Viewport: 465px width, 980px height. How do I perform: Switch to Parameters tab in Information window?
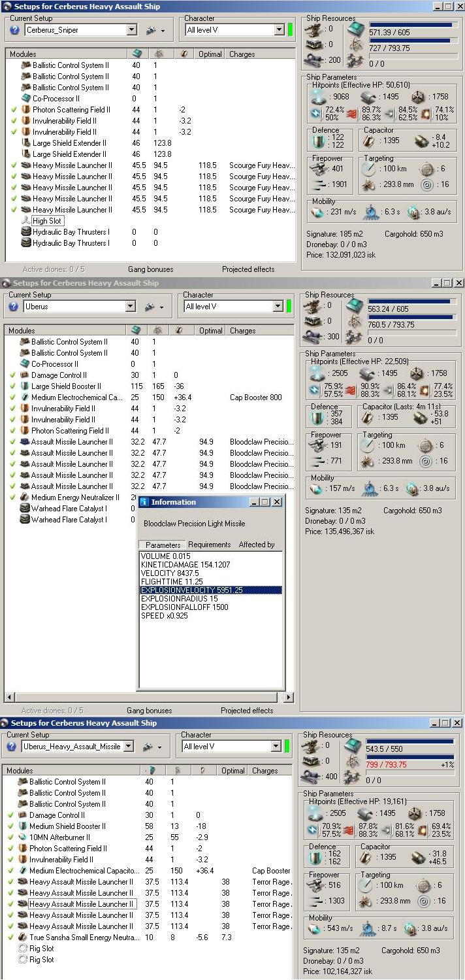(x=163, y=545)
